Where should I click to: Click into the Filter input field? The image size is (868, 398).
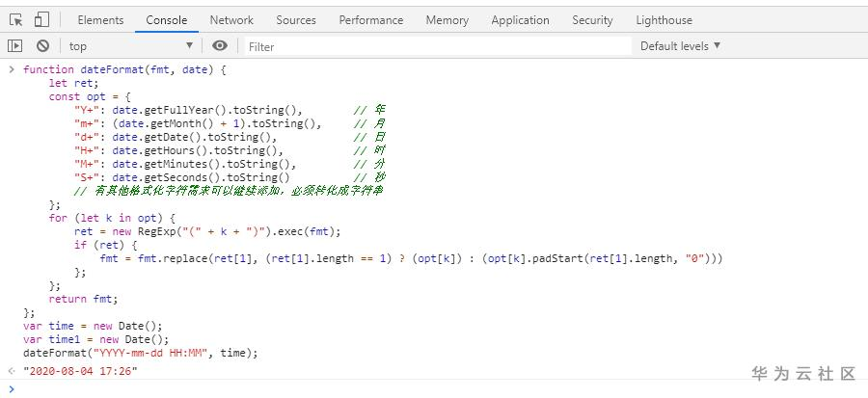tap(434, 45)
